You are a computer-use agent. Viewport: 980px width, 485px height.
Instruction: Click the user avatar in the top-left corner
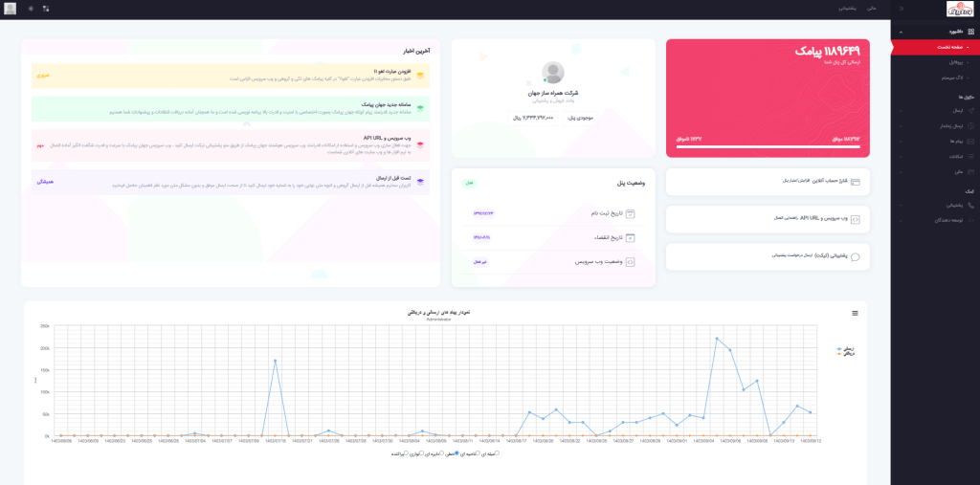point(11,9)
